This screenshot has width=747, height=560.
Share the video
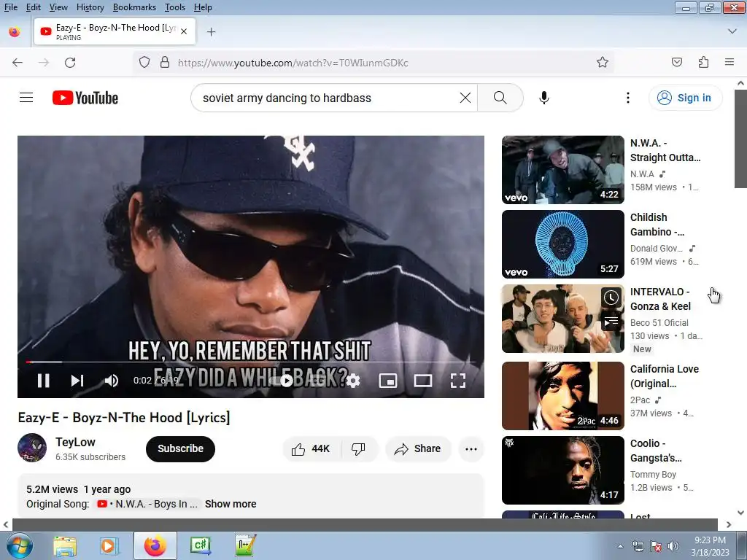pos(418,448)
